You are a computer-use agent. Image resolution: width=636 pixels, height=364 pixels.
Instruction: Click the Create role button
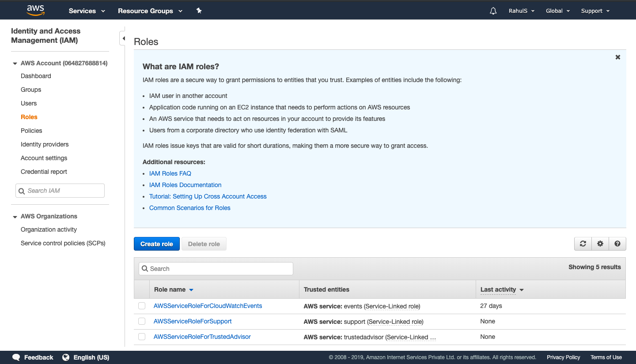pyautogui.click(x=156, y=244)
